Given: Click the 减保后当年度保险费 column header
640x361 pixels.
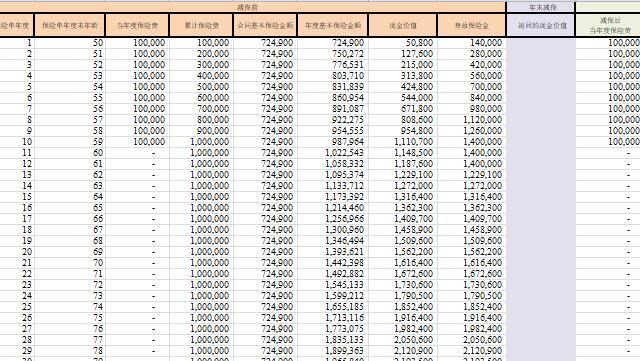Looking at the screenshot, I should pos(609,25).
